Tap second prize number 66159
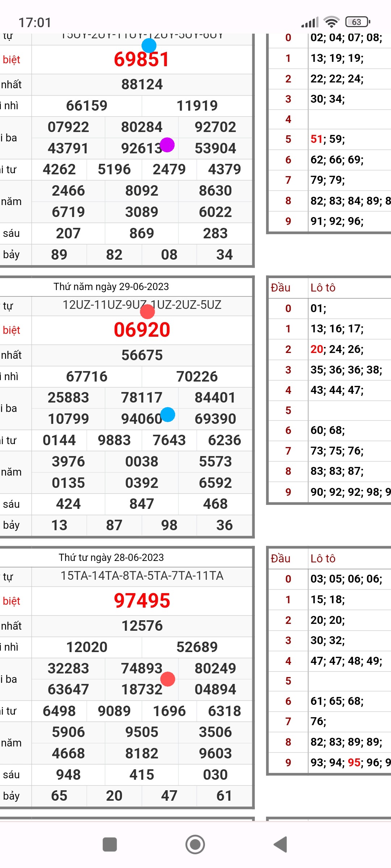The image size is (391, 868). [87, 106]
